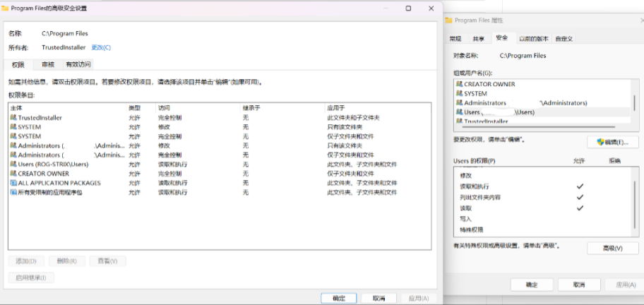Click SYSTEM icon in Properties group list
Screen dimensions: 644x305
click(459, 94)
